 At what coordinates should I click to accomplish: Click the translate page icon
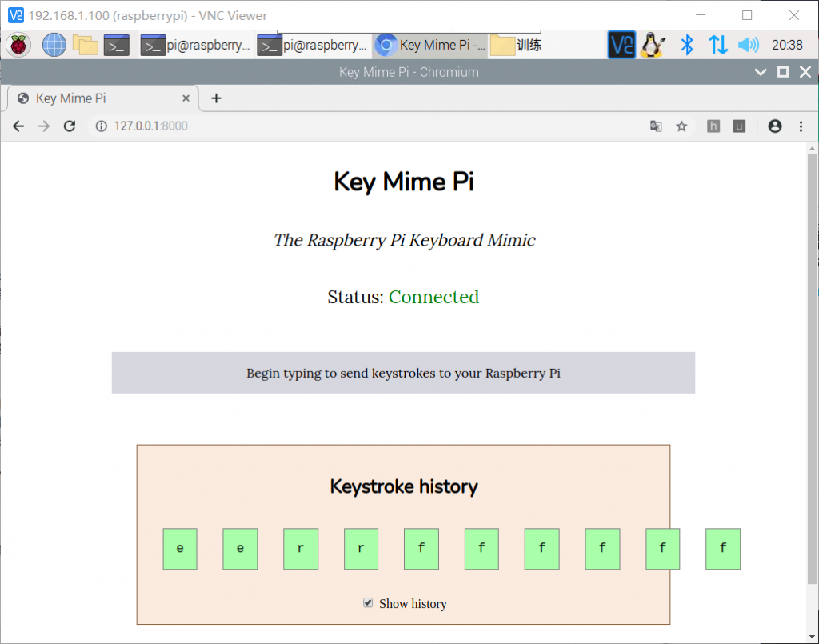tap(656, 126)
